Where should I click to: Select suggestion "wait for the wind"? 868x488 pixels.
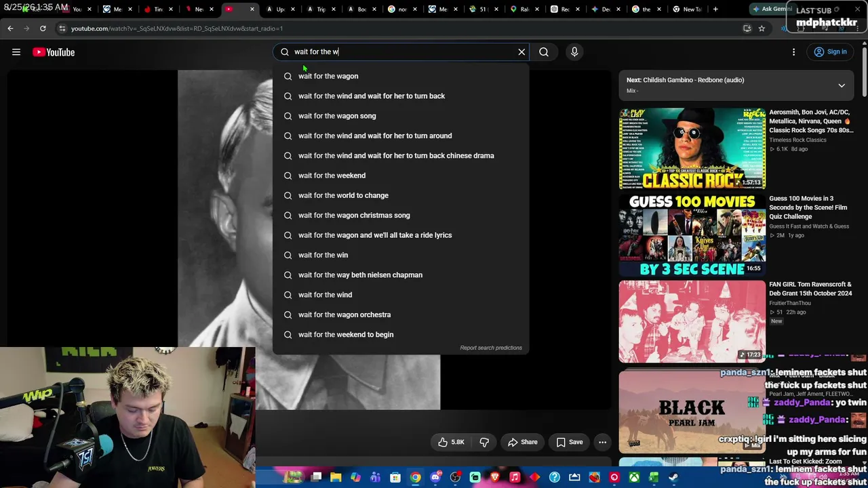[400, 295]
